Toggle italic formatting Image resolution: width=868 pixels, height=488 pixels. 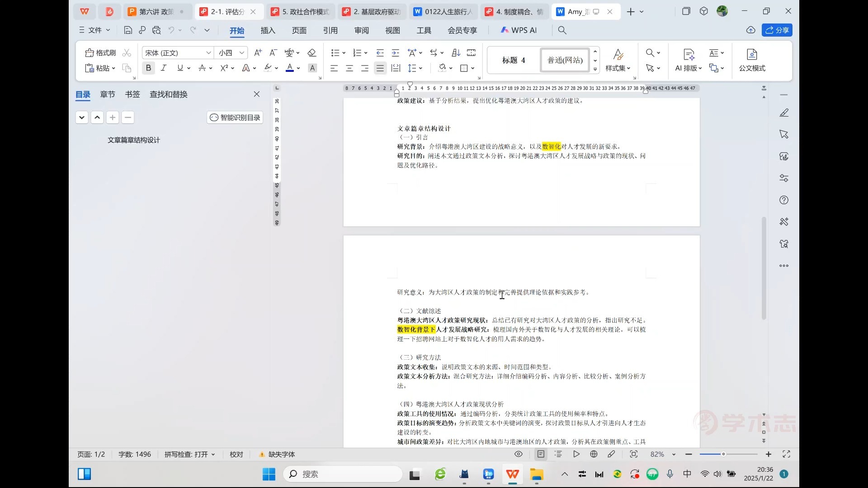(x=164, y=68)
